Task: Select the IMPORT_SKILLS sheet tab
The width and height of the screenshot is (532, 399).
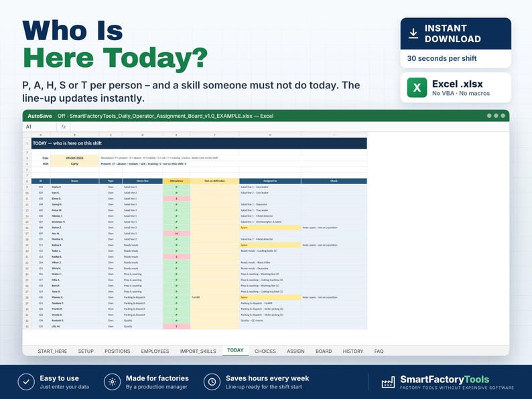Action: (198, 351)
